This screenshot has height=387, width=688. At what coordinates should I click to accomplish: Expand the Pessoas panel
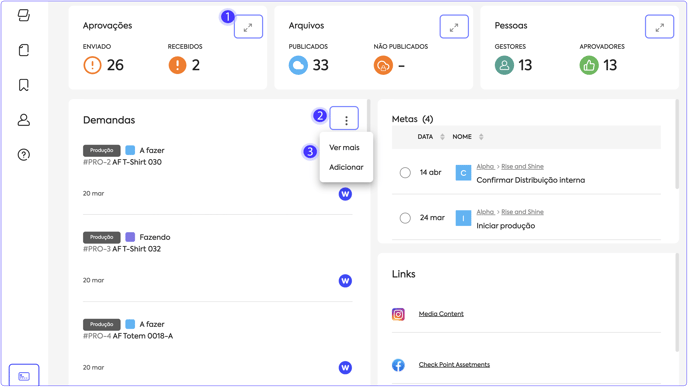pyautogui.click(x=659, y=27)
